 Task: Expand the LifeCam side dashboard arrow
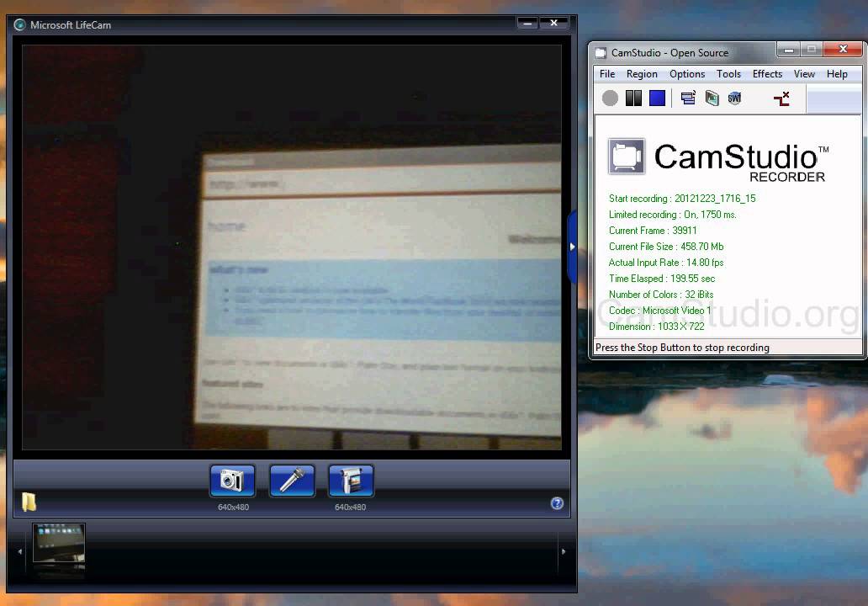572,247
